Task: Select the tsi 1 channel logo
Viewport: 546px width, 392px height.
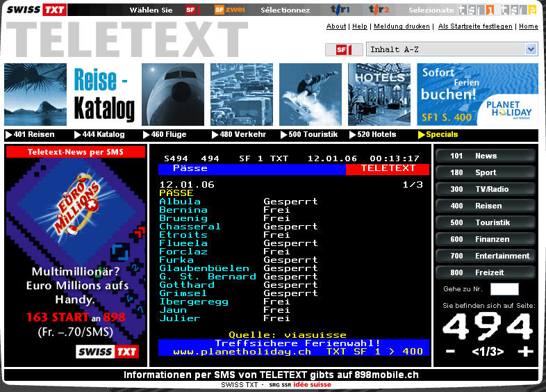Action: click(x=477, y=10)
